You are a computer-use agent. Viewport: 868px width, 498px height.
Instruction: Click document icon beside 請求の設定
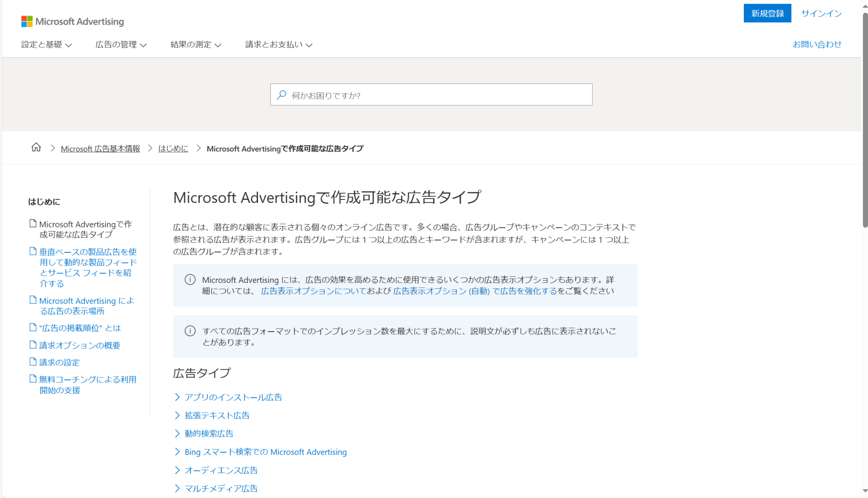point(33,362)
